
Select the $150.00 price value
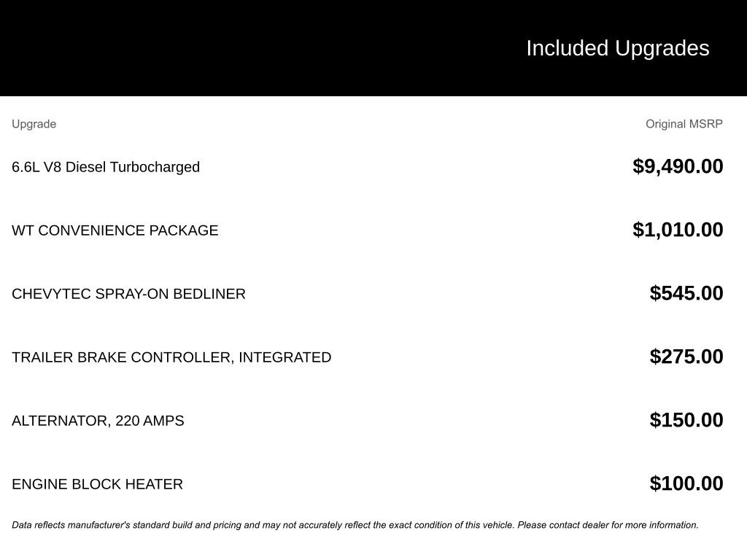pos(686,420)
